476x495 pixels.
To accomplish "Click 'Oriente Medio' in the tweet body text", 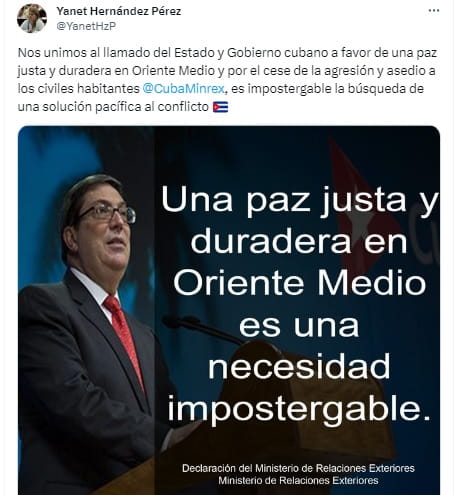I will coord(173,71).
